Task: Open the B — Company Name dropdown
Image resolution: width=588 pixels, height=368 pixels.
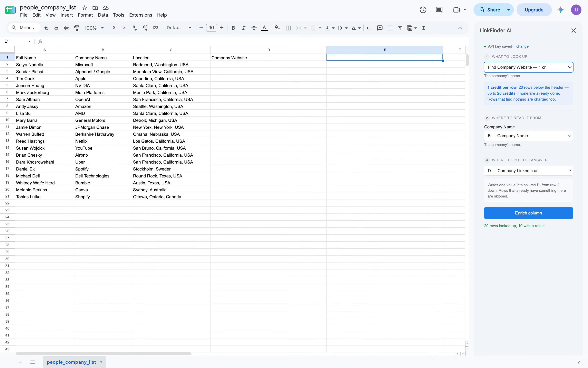Action: pyautogui.click(x=528, y=136)
